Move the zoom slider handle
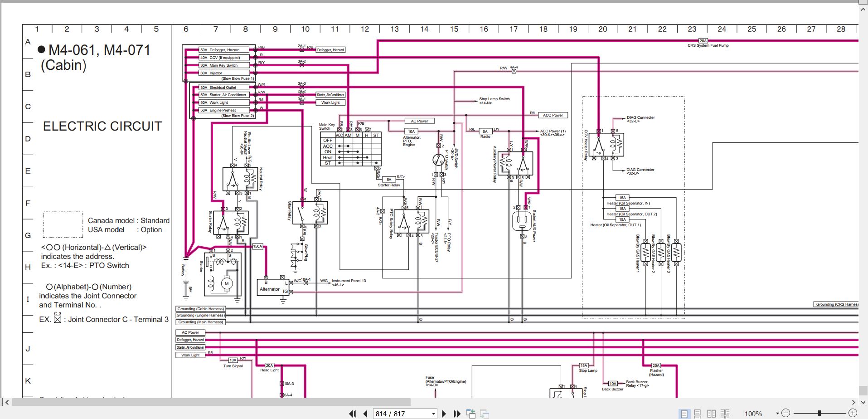Image resolution: width=868 pixels, height=419 pixels. pos(820,413)
